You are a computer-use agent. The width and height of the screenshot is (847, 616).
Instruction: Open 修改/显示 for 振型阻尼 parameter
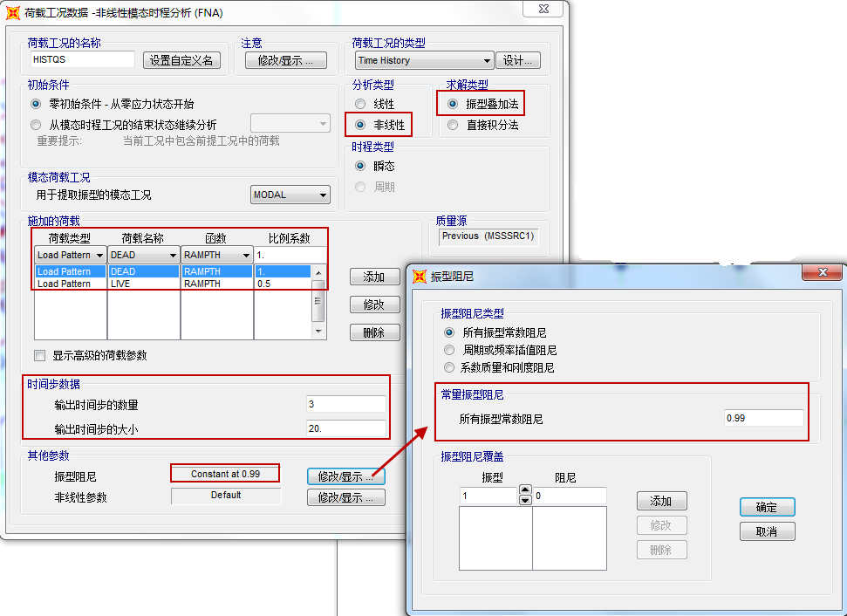pyautogui.click(x=345, y=476)
